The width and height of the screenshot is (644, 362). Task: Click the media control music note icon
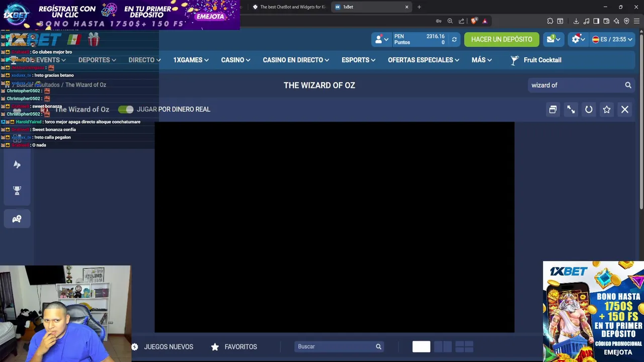point(586,21)
